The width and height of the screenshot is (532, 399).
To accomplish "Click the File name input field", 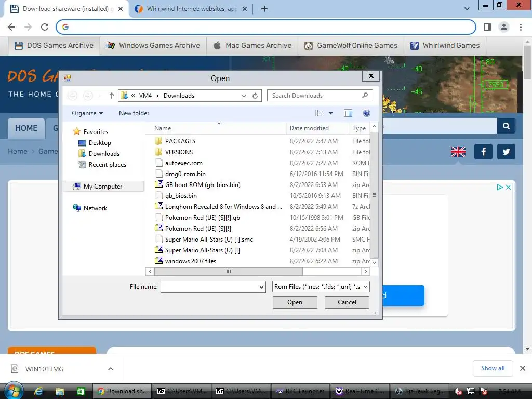I will pos(210,287).
